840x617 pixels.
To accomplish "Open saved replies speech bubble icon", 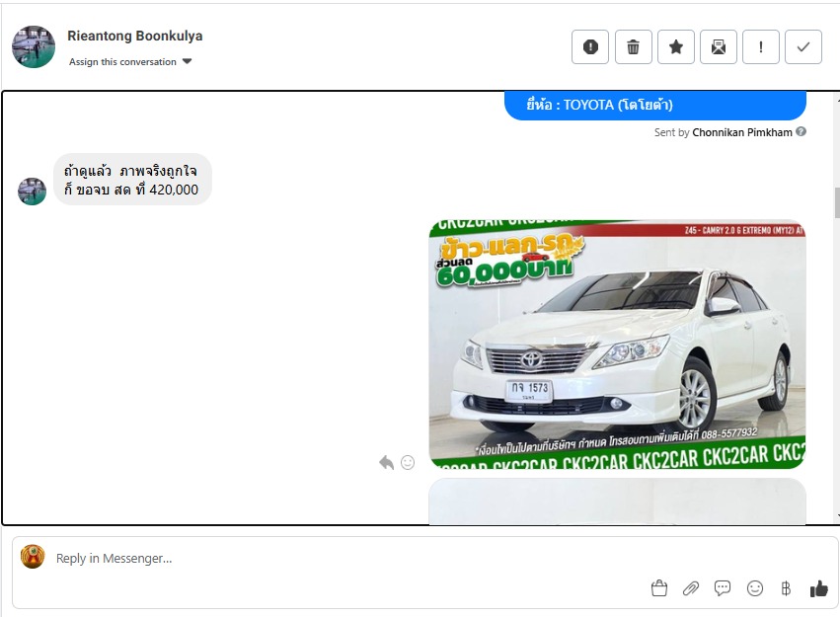I will point(723,588).
